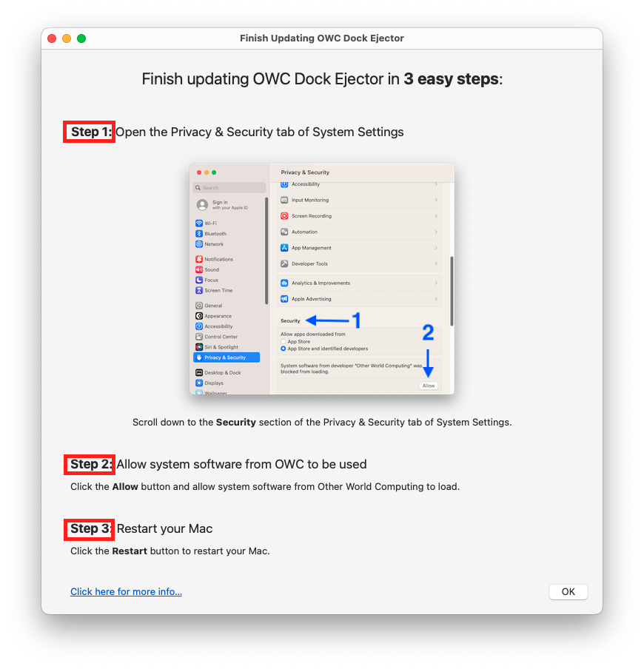Click the Wi-Fi icon in the settings sidebar image
Viewport: 644px width, 669px height.
[199, 223]
